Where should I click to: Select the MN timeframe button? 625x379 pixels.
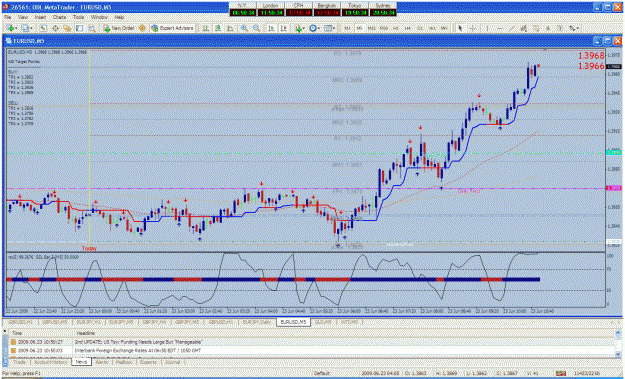coord(444,28)
